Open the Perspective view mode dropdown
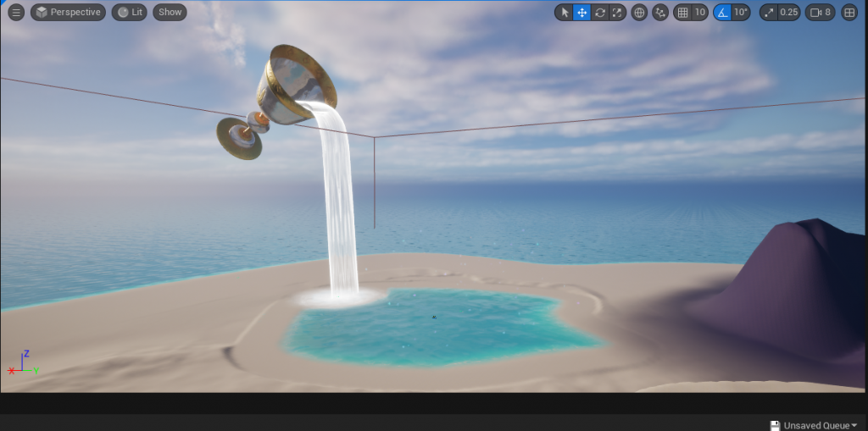This screenshot has height=431, width=868. [68, 12]
